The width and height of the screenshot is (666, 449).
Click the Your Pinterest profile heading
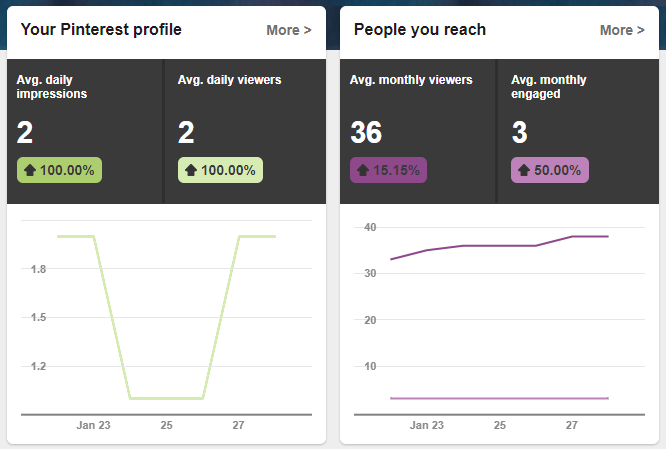[x=101, y=30]
